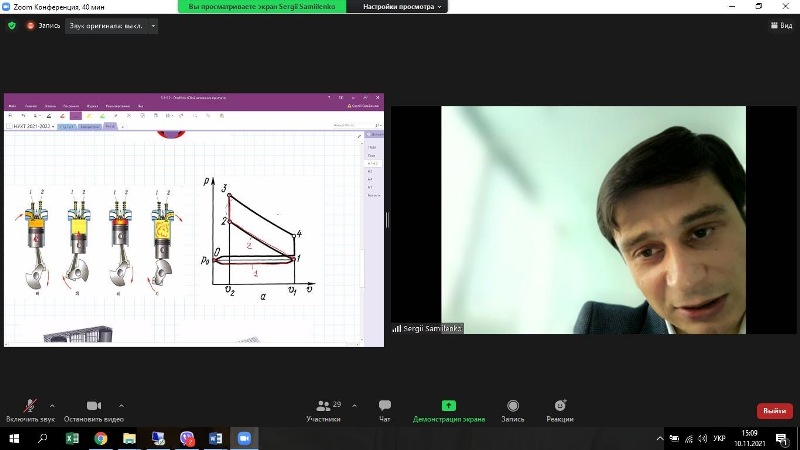Open network status tray icon
Viewport: 800px width, 450px height.
click(689, 438)
